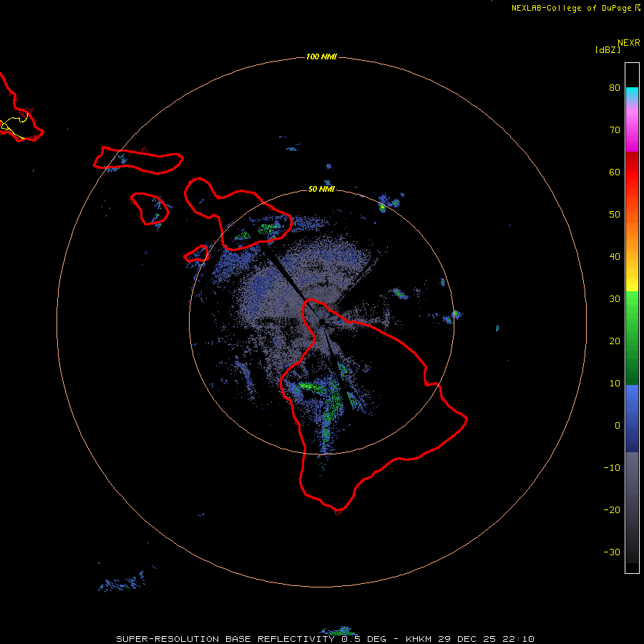Screen dimensions: 644x644
Task: Click the NEXR label above the colorbar
Action: point(629,43)
